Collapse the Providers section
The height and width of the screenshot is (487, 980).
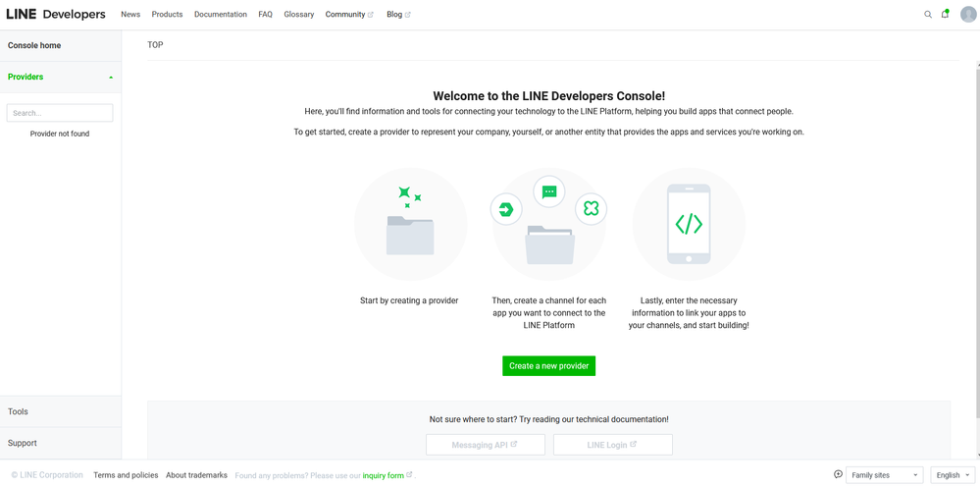[x=61, y=77]
